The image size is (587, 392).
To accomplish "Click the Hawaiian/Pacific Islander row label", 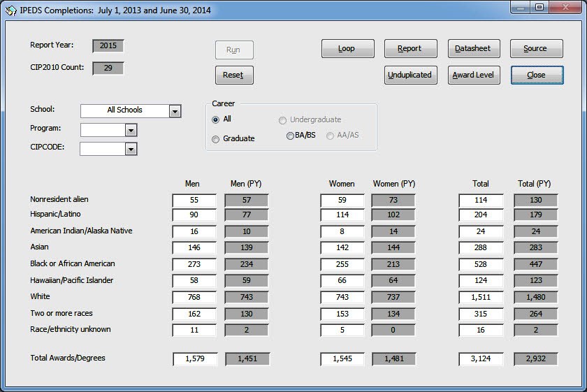I will pos(71,280).
